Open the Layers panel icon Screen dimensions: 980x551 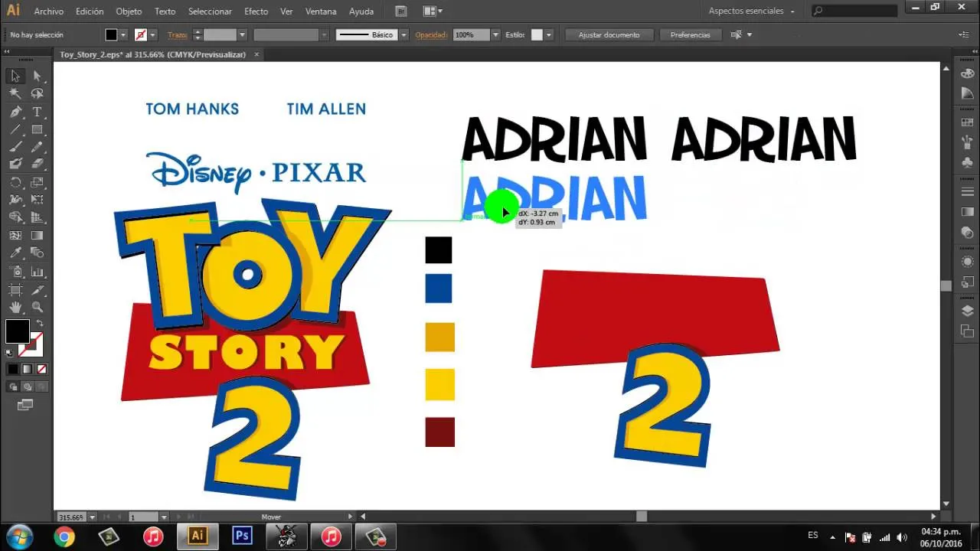point(967,311)
